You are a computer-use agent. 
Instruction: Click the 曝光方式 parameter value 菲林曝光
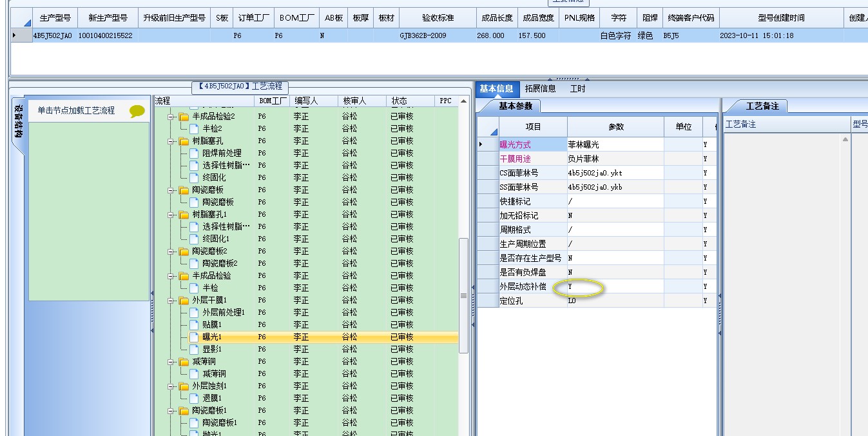click(615, 144)
